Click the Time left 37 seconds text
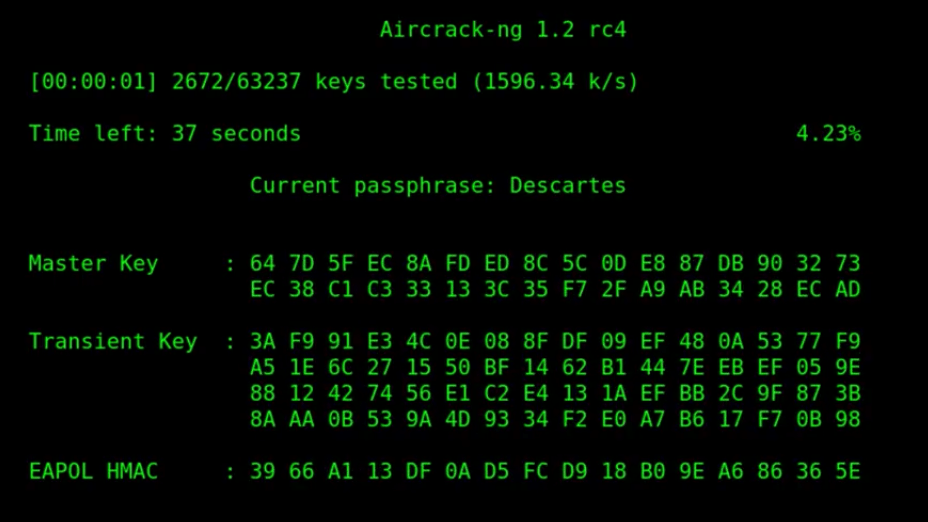 tap(165, 134)
